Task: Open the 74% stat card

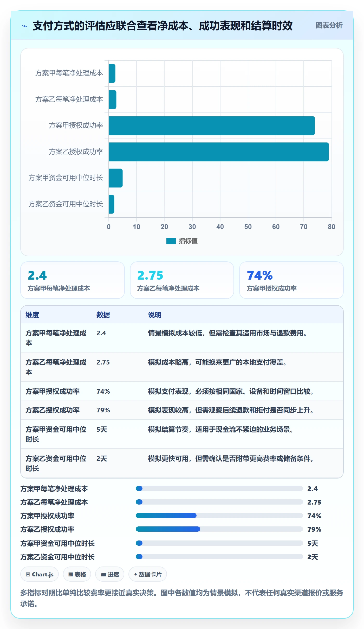Action: (291, 280)
